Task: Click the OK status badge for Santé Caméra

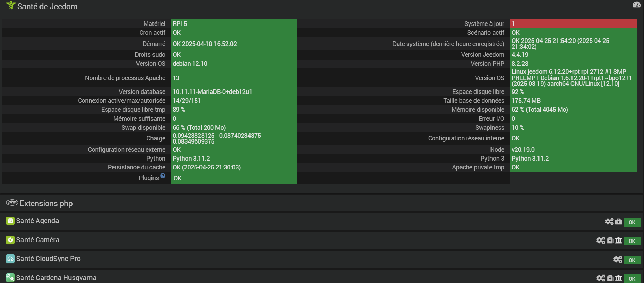Action: pos(632,241)
